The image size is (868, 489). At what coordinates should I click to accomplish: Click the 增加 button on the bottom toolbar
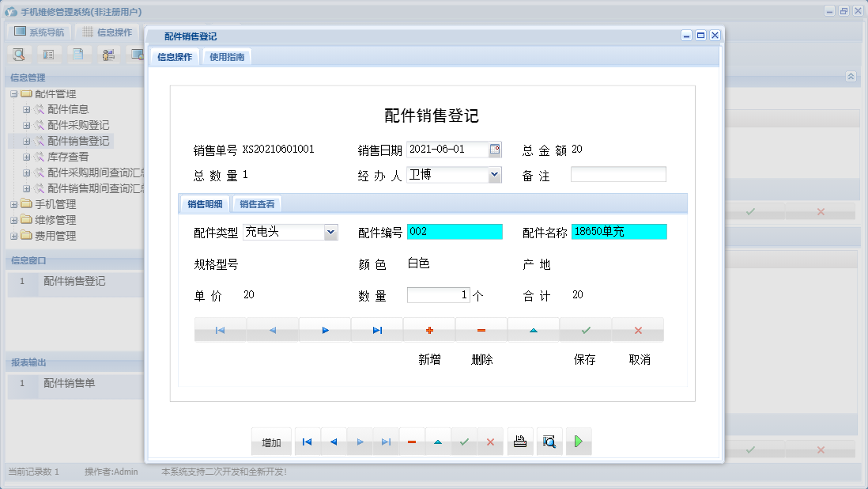[271, 442]
